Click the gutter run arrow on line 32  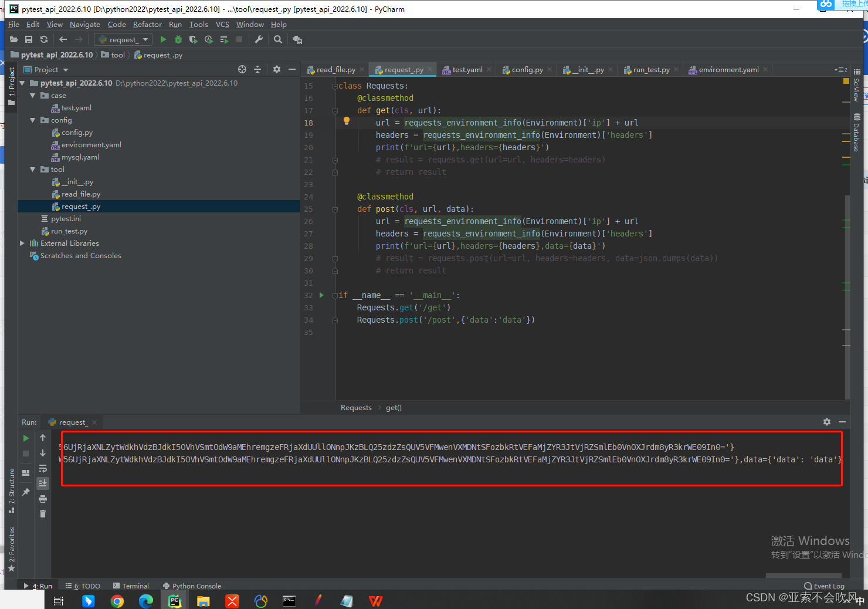(x=321, y=295)
